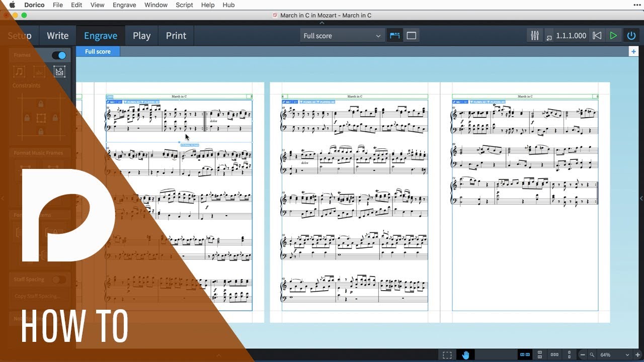Click the March in C header on middle page

[x=355, y=97]
